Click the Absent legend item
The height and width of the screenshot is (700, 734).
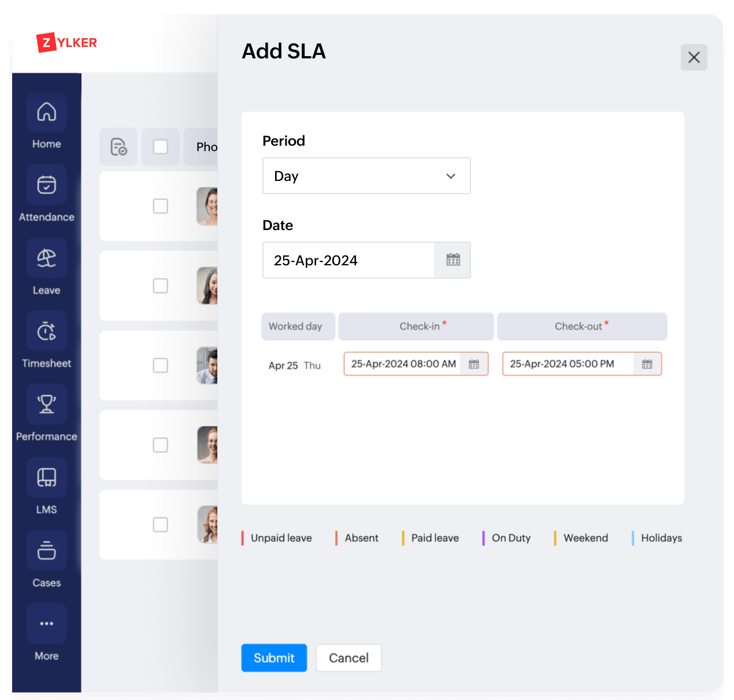click(x=357, y=538)
